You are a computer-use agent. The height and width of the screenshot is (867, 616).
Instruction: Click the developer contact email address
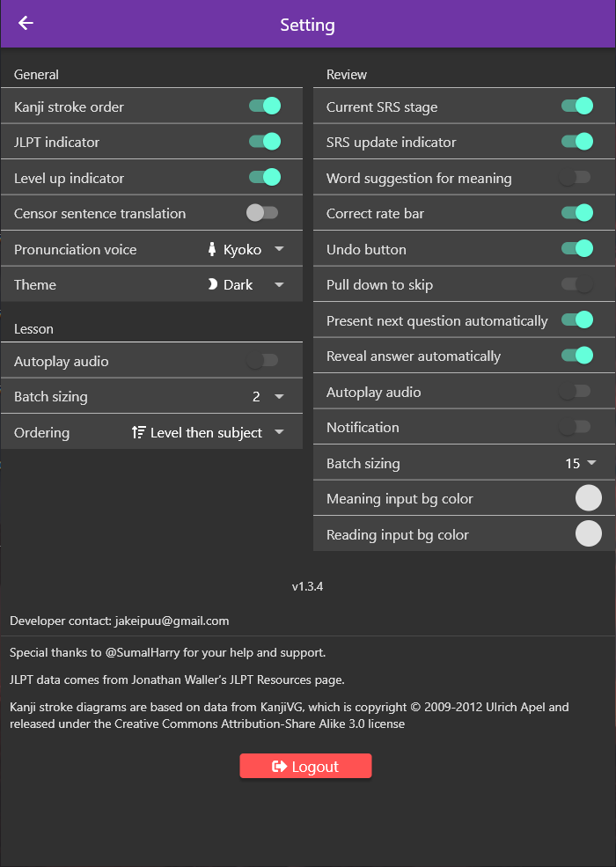[x=172, y=621]
